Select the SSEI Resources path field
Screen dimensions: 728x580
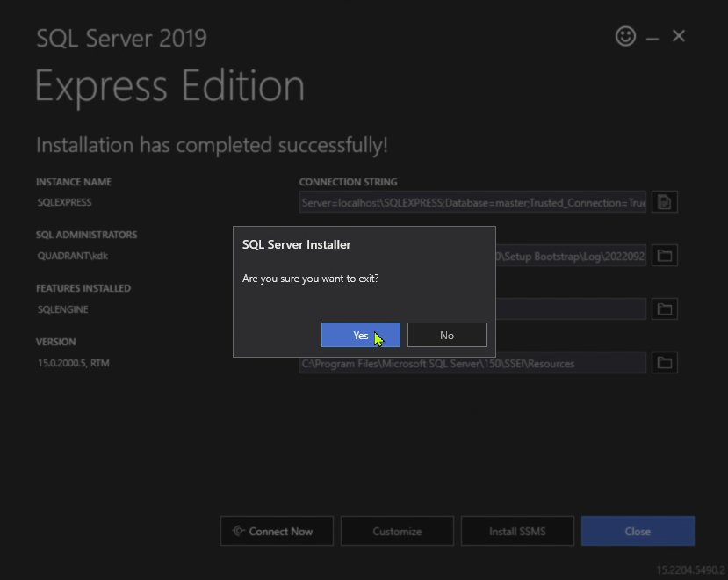point(472,362)
